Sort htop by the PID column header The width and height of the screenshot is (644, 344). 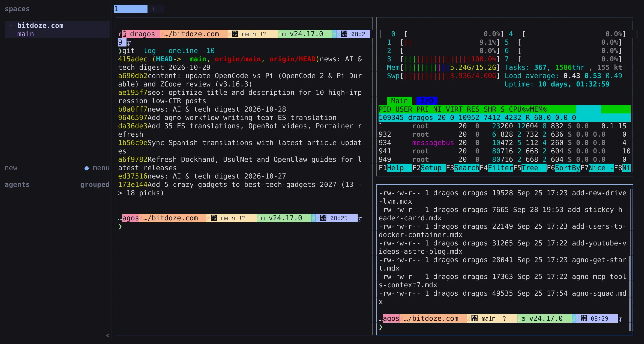pyautogui.click(x=385, y=109)
